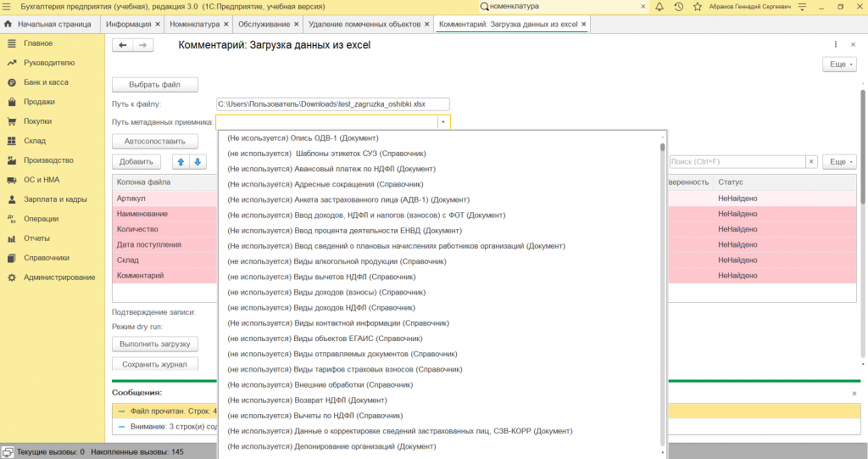Select Депонирование организаций option
Viewport: 868px width, 459px height.
(x=331, y=446)
